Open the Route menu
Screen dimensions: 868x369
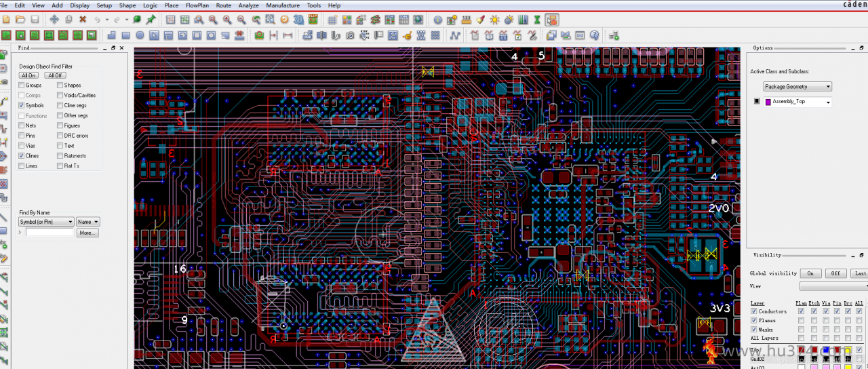(224, 5)
